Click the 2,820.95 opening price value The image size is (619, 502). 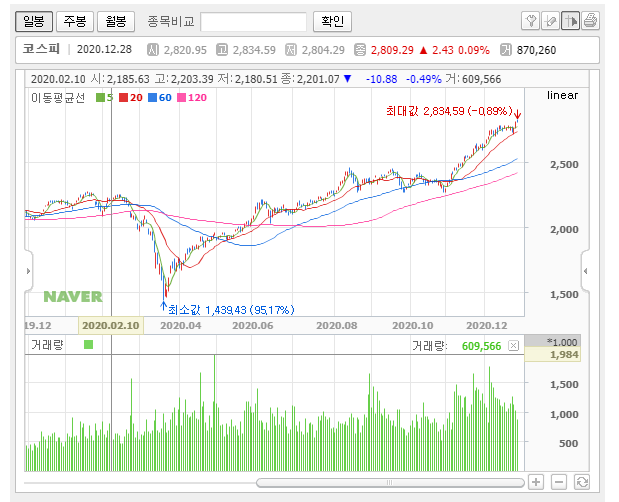tap(185, 50)
